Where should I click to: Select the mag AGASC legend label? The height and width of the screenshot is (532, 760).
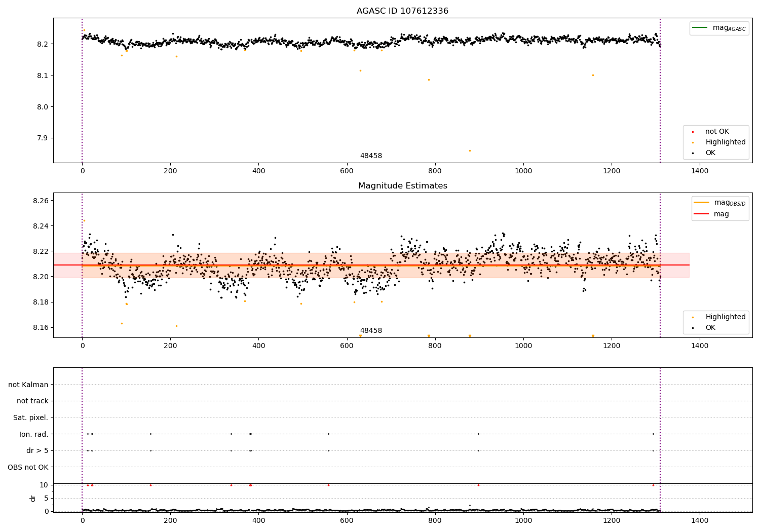click(x=729, y=28)
